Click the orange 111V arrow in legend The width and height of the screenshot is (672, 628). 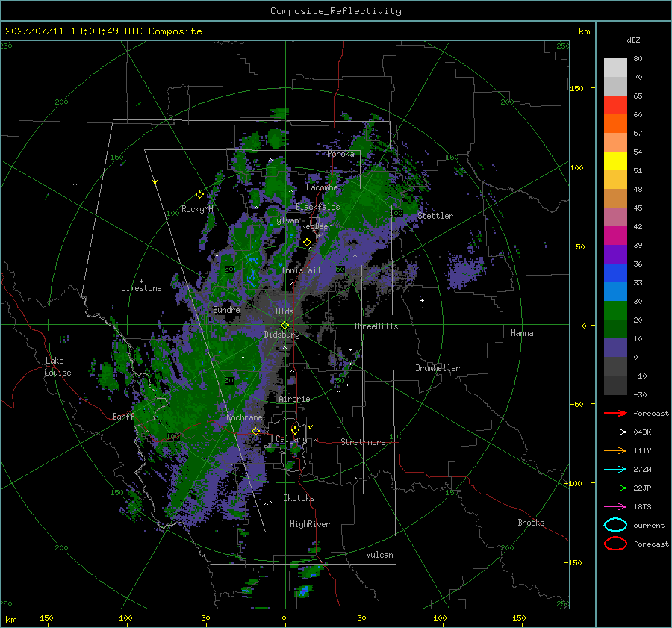coord(615,450)
